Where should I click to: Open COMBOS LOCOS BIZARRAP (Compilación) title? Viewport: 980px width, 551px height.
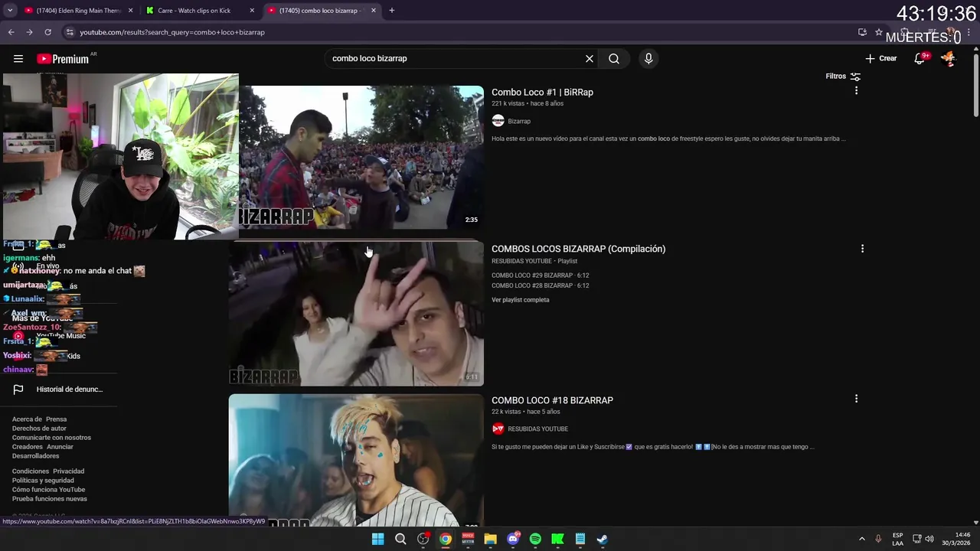(578, 249)
